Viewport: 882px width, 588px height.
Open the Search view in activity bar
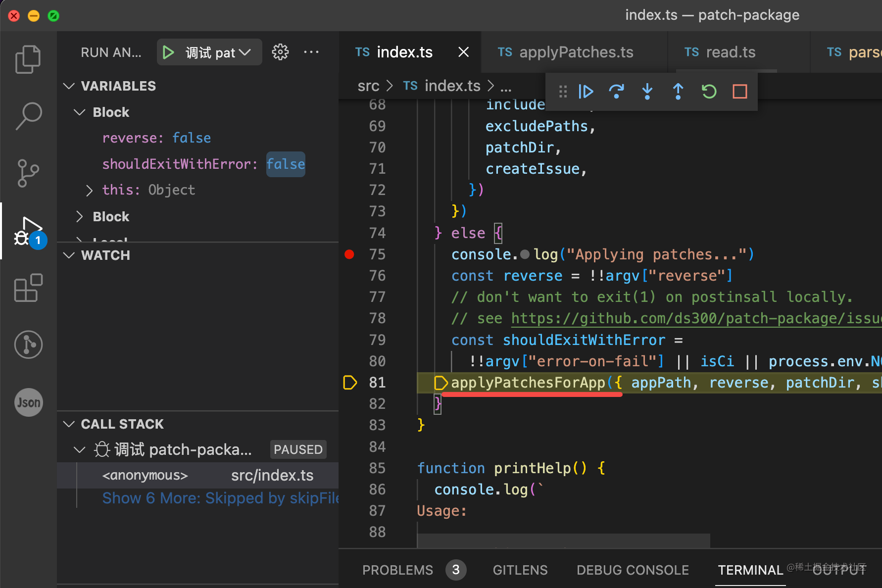(28, 116)
